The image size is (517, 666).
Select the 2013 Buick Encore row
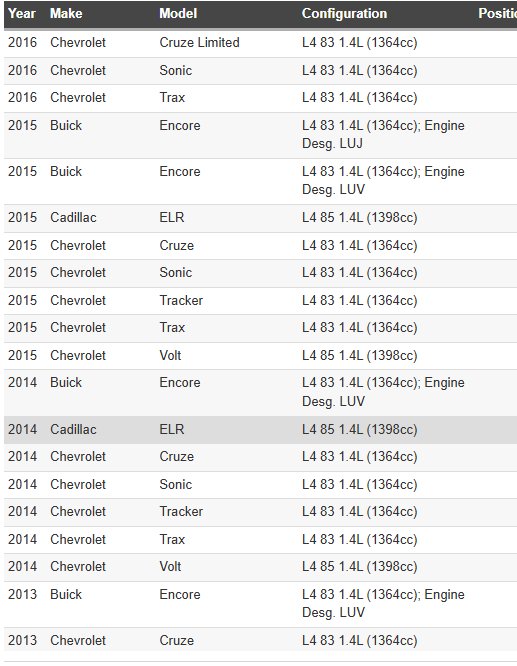[260, 604]
